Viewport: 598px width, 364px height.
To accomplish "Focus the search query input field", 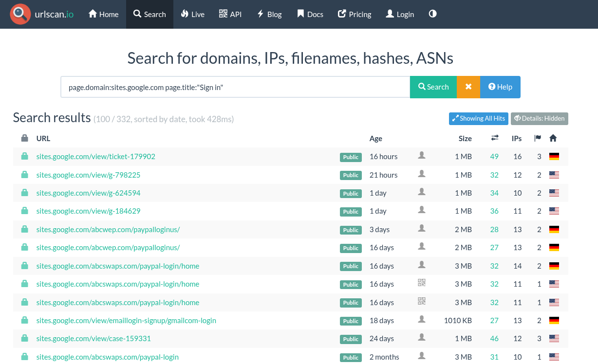I will [x=235, y=87].
